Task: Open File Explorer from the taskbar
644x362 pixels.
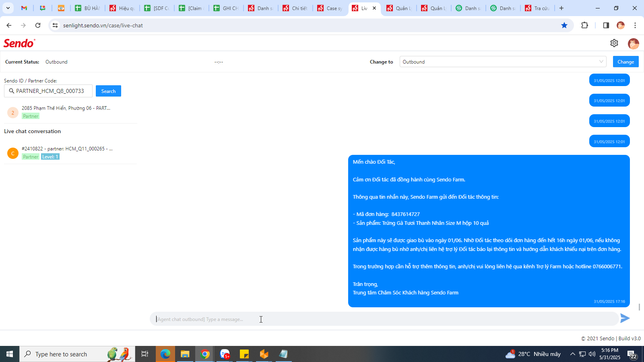Action: coord(185,354)
